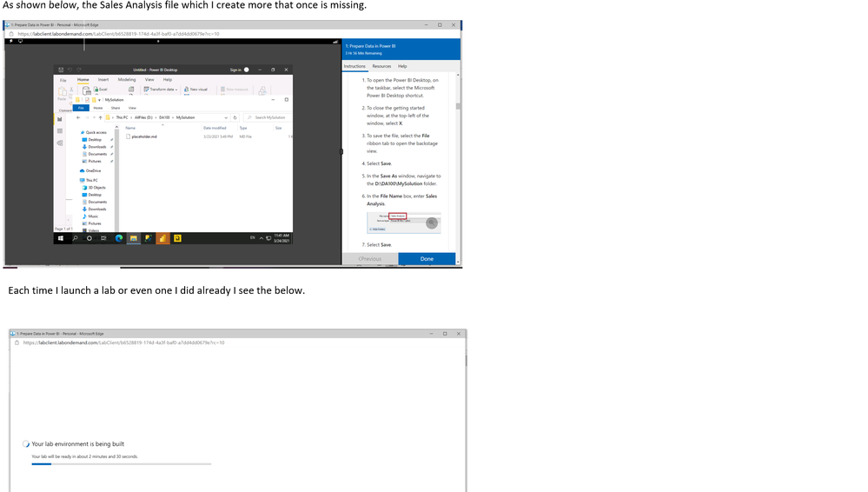The image size is (868, 492).
Task: Switch to Model view in Power BI sidebar
Action: [x=60, y=143]
